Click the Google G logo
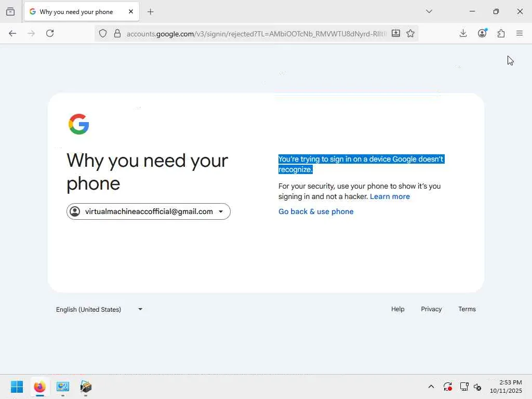Screen dimensions: 532x399 (79, 124)
